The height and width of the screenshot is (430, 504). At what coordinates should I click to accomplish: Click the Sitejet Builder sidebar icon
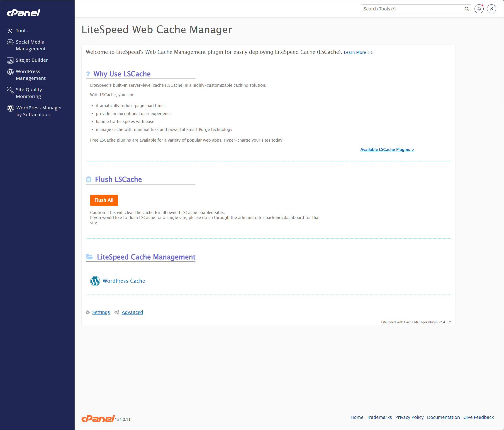pos(10,60)
